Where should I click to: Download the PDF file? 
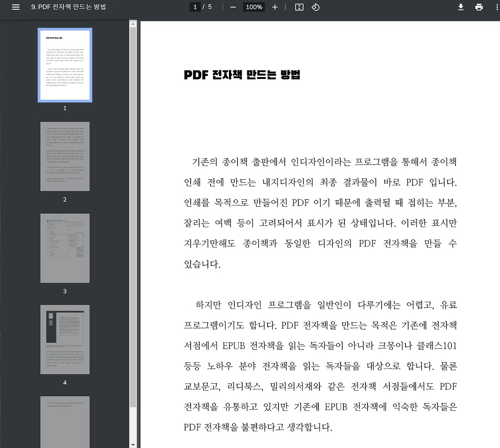[x=461, y=7]
